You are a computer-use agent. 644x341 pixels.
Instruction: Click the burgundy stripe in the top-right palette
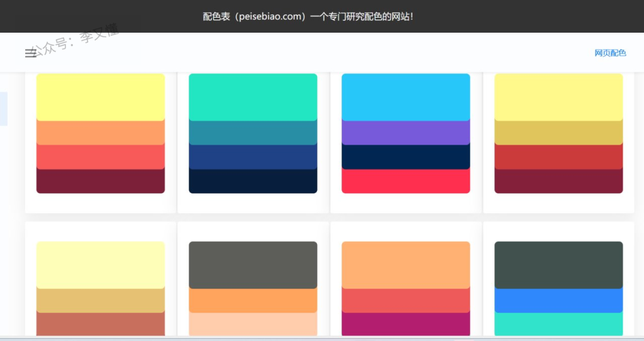558,181
